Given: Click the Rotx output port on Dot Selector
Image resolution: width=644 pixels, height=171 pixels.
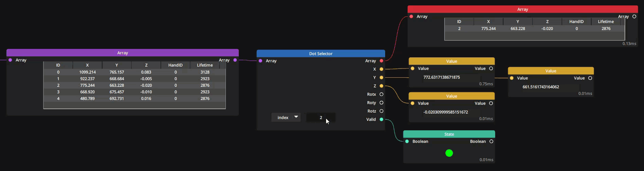Looking at the screenshot, I should point(381,94).
